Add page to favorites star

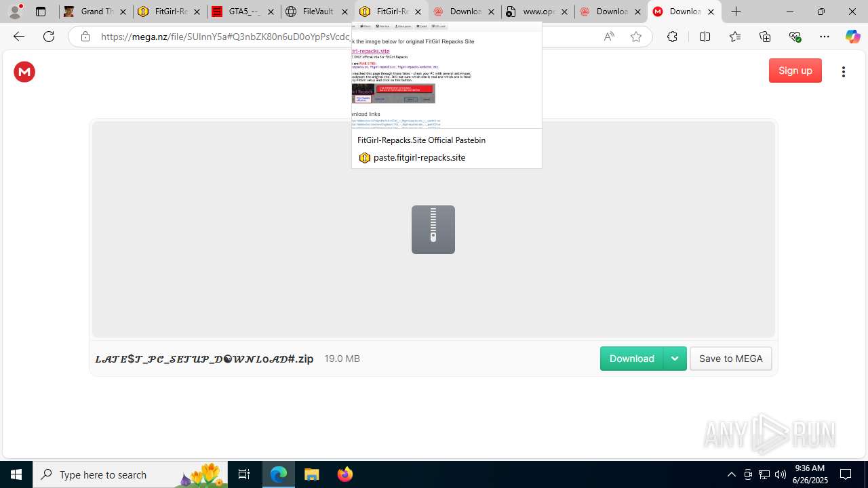(x=636, y=37)
